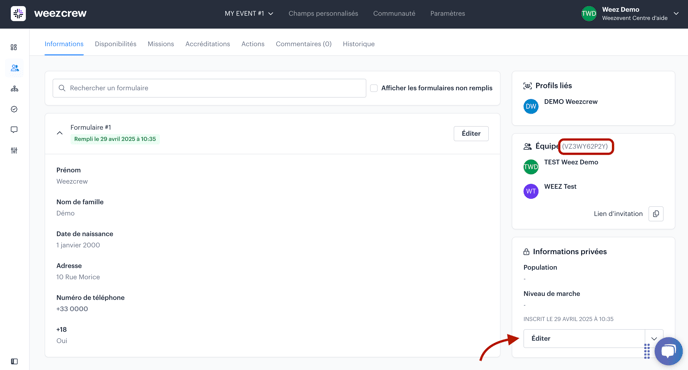
Task: Collapse the Formulaire #1 section
Action: click(x=60, y=133)
